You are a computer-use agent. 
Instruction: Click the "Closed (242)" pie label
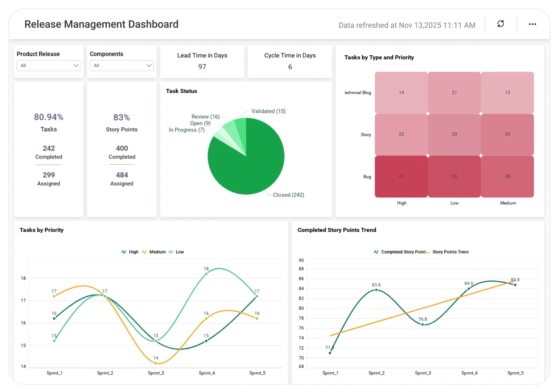pos(288,195)
